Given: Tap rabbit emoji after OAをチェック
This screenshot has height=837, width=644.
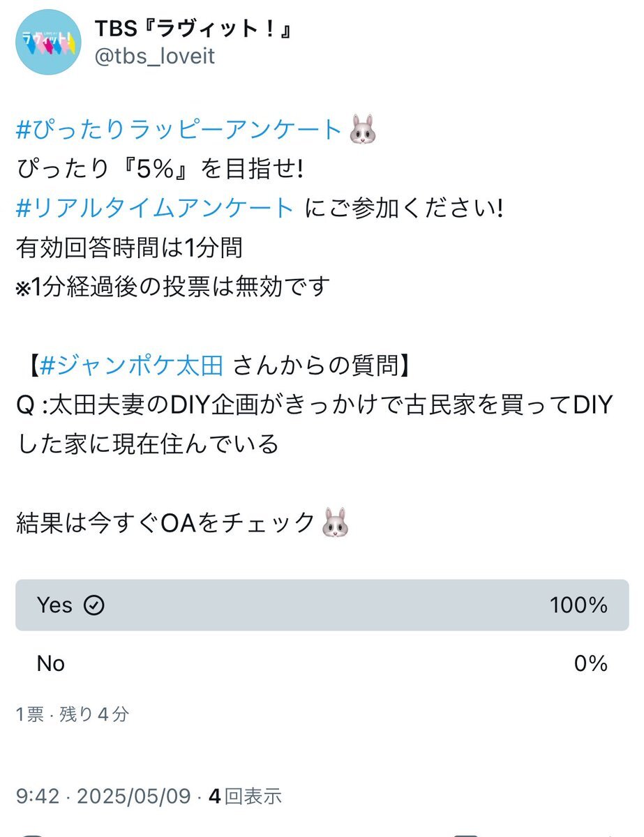Looking at the screenshot, I should (x=334, y=523).
